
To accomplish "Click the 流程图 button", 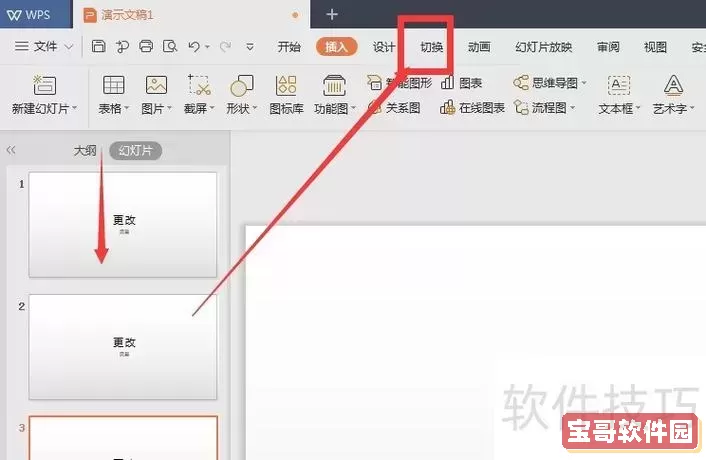I will tap(540, 108).
